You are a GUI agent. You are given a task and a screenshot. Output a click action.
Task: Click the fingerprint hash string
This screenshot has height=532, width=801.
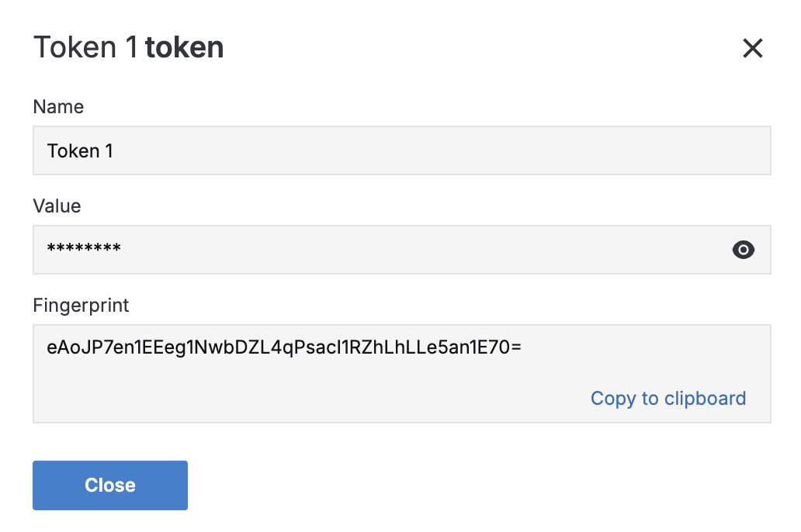(283, 348)
